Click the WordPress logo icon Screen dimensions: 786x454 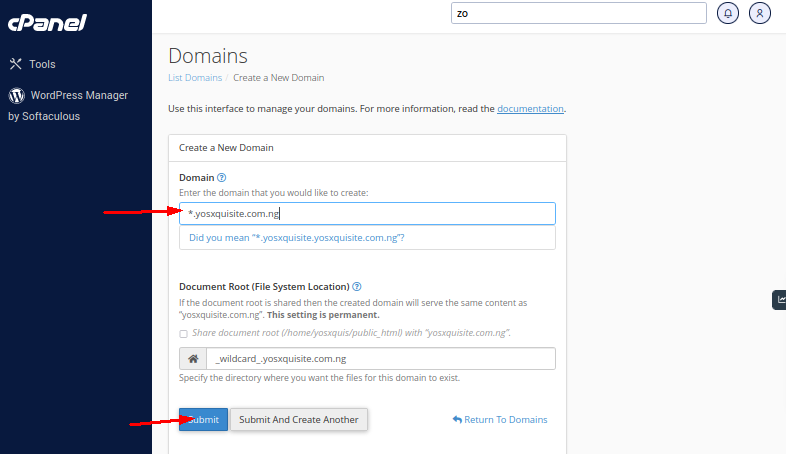coord(17,95)
